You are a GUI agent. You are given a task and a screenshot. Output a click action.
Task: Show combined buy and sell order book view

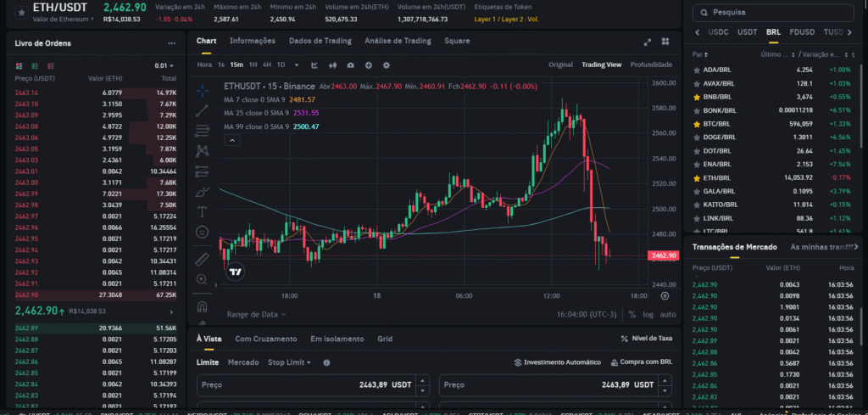tap(20, 66)
